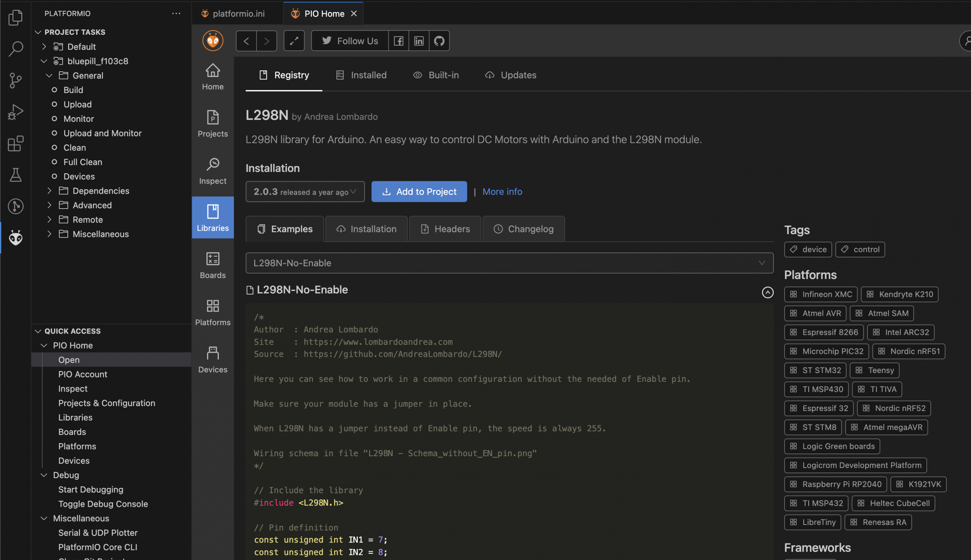This screenshot has width=971, height=560.
Task: Open the Inspect tool in PIO sidebar
Action: pos(212,171)
